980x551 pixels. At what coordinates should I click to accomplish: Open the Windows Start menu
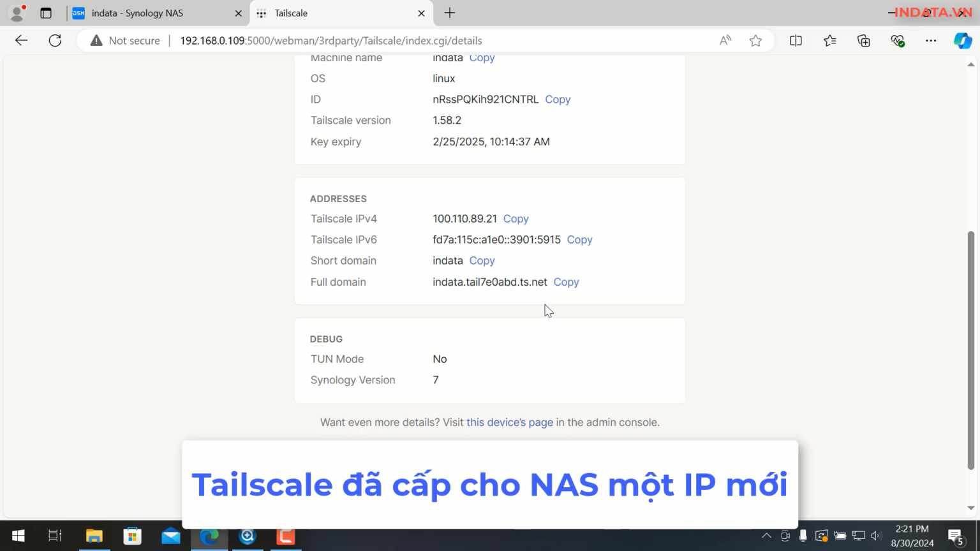tap(17, 536)
